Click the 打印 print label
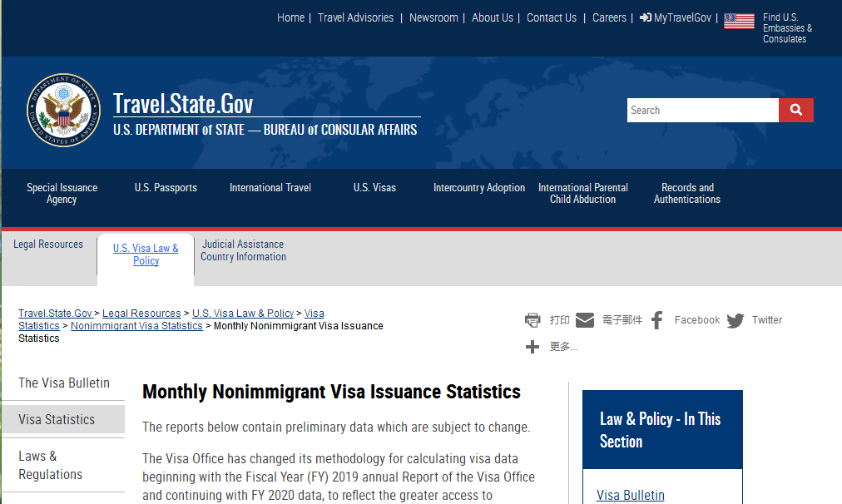Screen dimensions: 842x504 [x=559, y=320]
